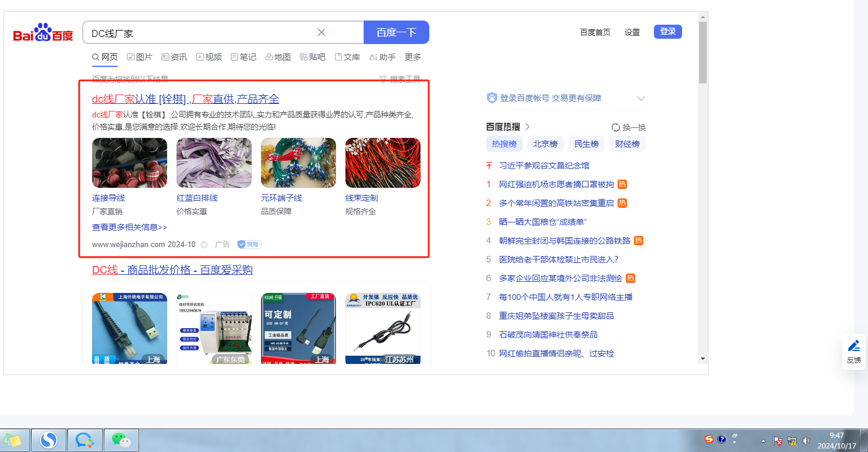Viewport: 868px width, 452px height.
Task: Open the 红蓝白排线 link
Action: pos(197,198)
